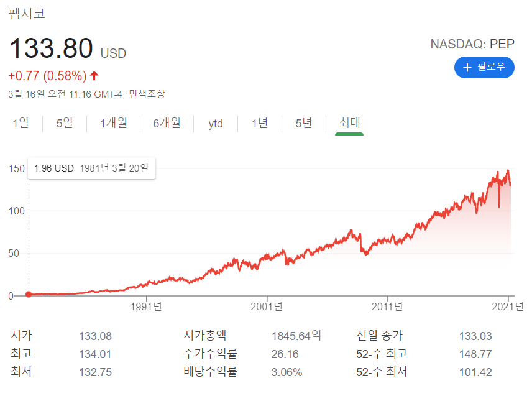Click the 2001년 axis label on chart
This screenshot has width=532, height=396.
[x=267, y=306]
